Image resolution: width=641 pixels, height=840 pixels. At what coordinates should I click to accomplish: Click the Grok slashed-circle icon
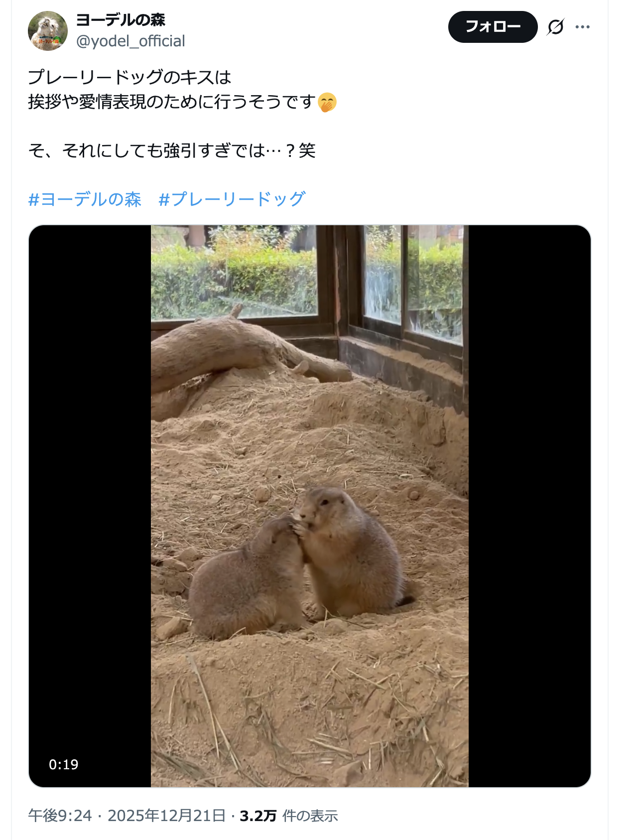click(555, 27)
